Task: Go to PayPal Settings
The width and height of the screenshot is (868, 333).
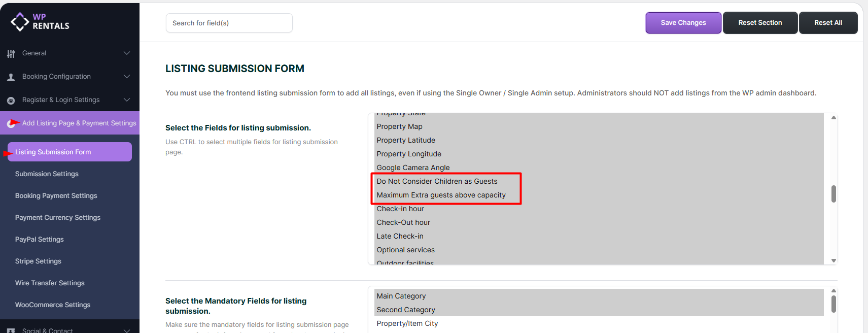Action: coord(40,240)
